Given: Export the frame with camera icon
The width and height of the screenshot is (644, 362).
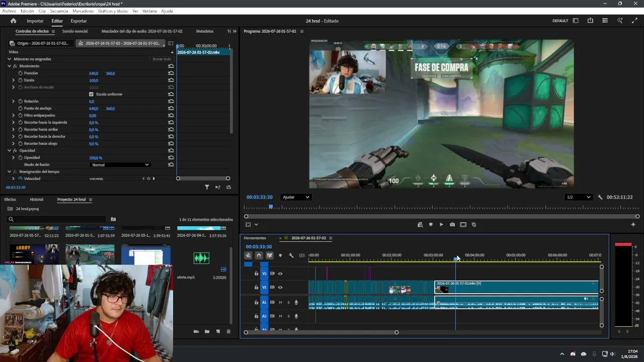Looking at the screenshot, I should click(x=452, y=225).
